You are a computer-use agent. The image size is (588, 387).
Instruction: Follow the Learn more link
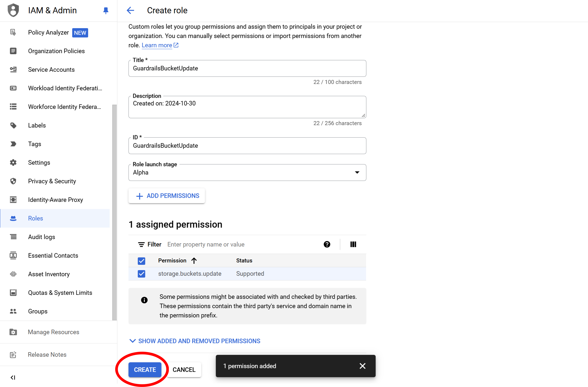pyautogui.click(x=157, y=45)
